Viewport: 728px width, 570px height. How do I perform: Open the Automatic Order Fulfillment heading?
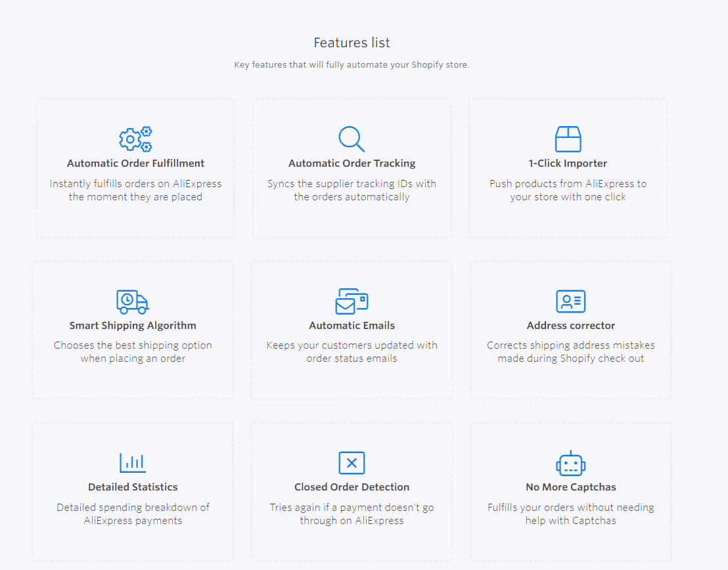point(135,163)
